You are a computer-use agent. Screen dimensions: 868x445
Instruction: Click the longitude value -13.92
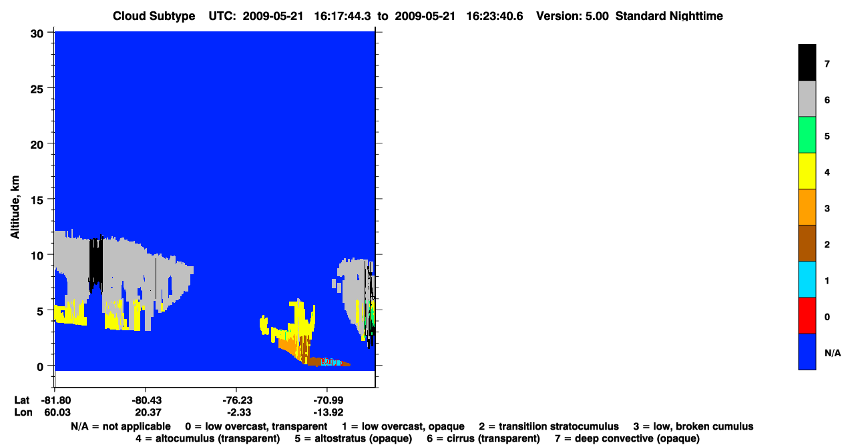click(x=327, y=412)
